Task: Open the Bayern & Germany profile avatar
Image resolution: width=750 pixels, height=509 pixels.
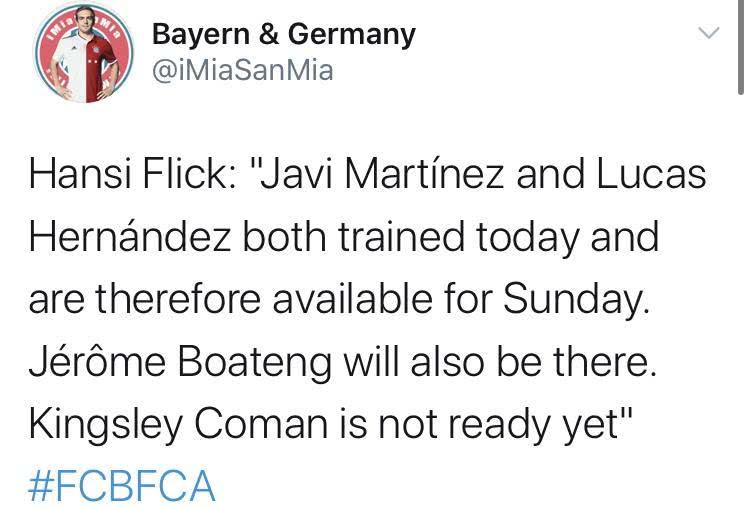Action: click(x=84, y=53)
